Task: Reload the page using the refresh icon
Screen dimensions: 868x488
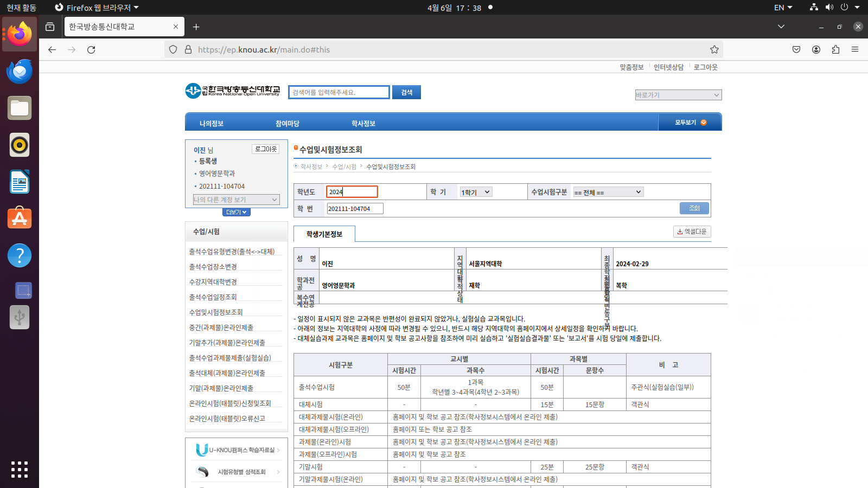Action: 91,50
